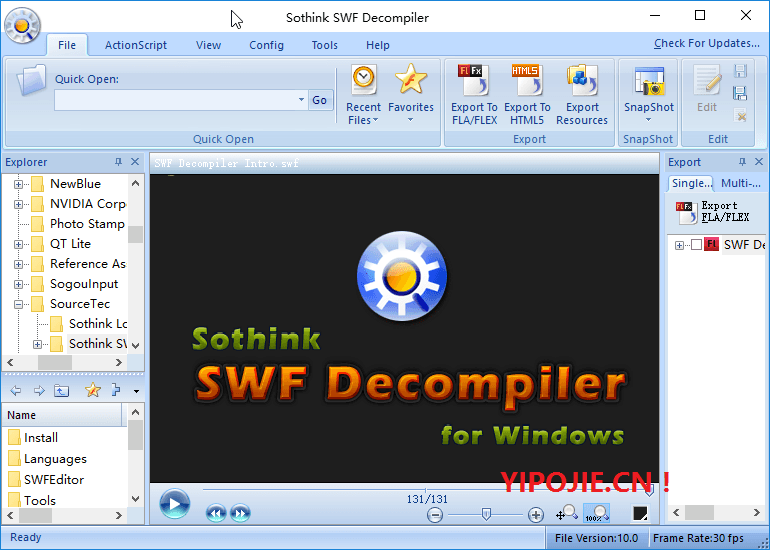Expand the NVIDIA Corp folder node

tap(18, 204)
